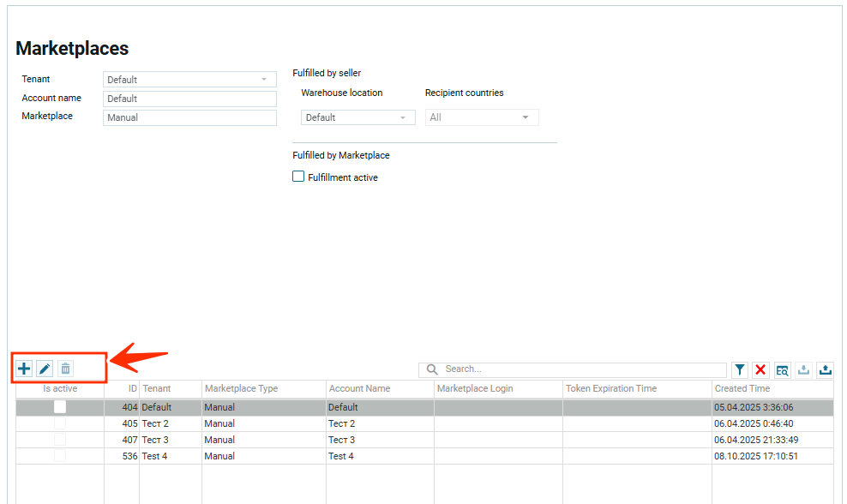Toggle Is active checkbox for ID 404
The image size is (847, 504).
tap(60, 407)
